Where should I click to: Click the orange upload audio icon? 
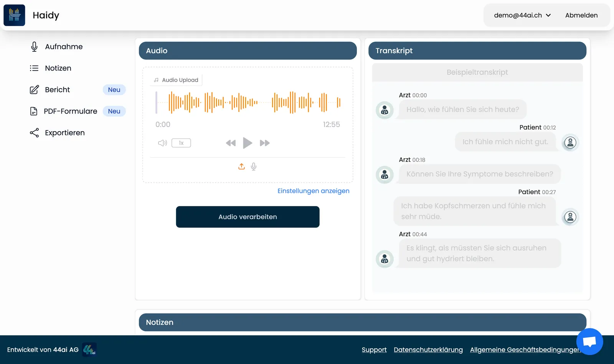[241, 166]
